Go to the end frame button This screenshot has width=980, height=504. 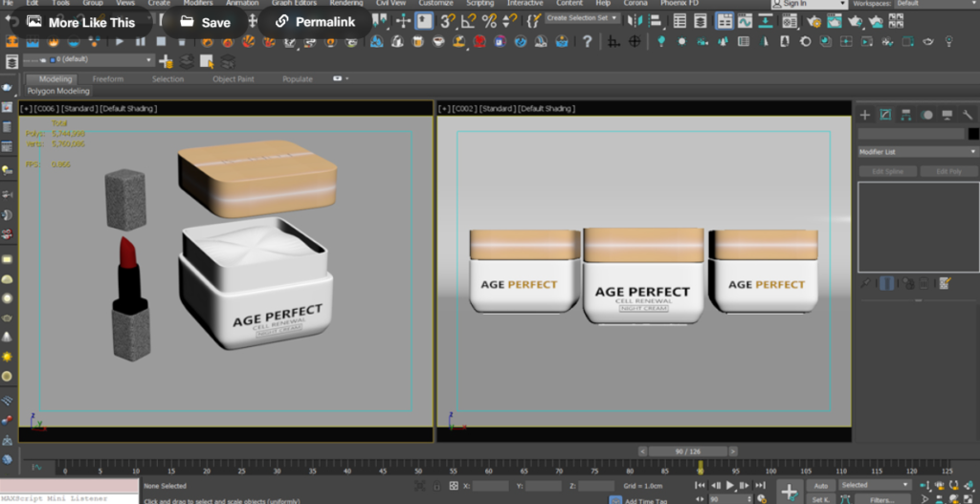759,485
